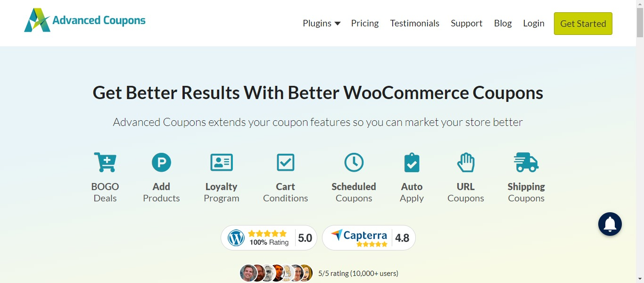Screen dimensions: 644x283
Task: Open the notification bell button
Action: (610, 224)
